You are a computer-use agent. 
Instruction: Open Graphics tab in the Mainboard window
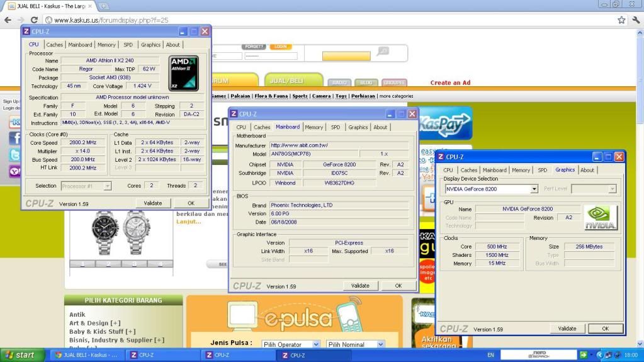click(x=358, y=127)
